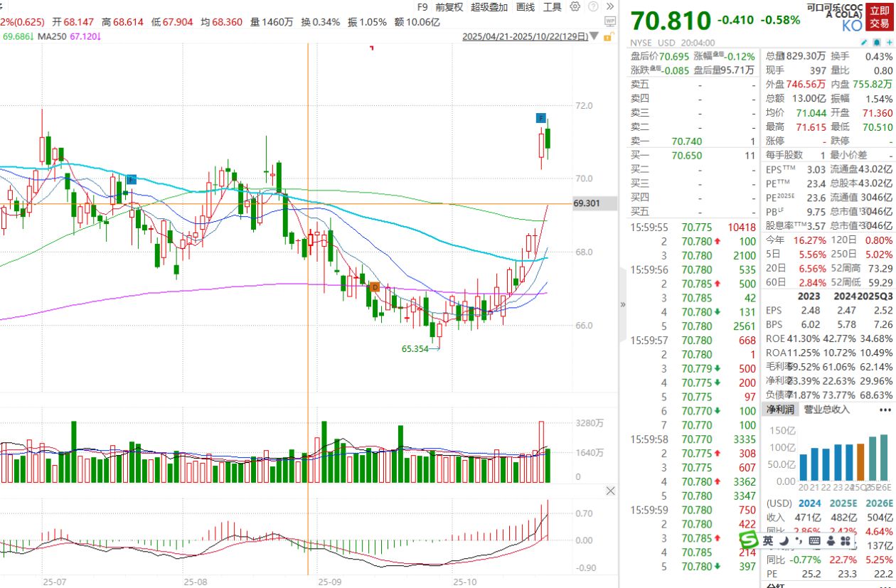Expand the toolbar double-chevron overflow
This screenshot has width=896, height=588.
(x=610, y=6)
